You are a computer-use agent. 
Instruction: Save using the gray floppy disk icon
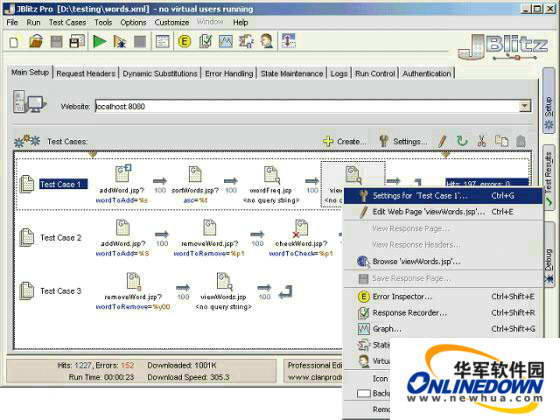click(56, 42)
